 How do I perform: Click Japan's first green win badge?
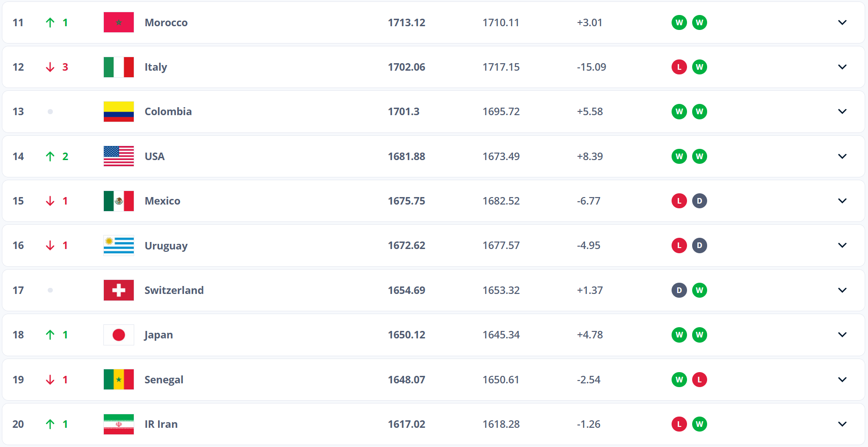pos(679,335)
